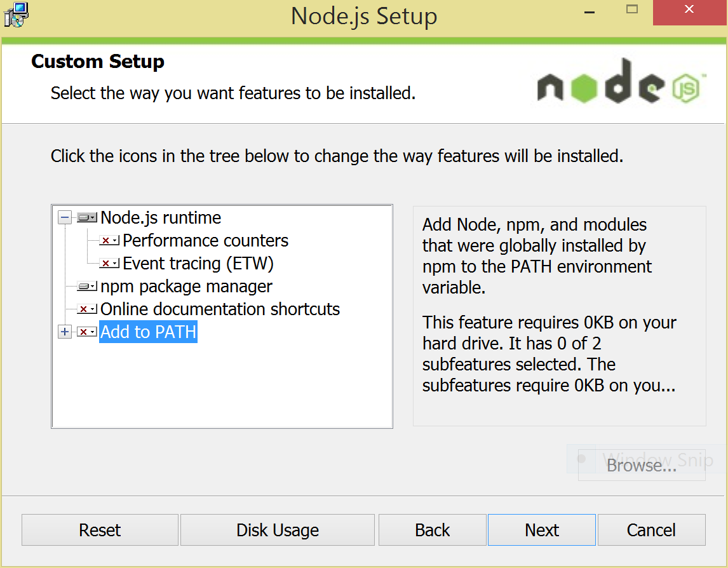
Task: Click the Custom Setup heading
Action: (98, 61)
